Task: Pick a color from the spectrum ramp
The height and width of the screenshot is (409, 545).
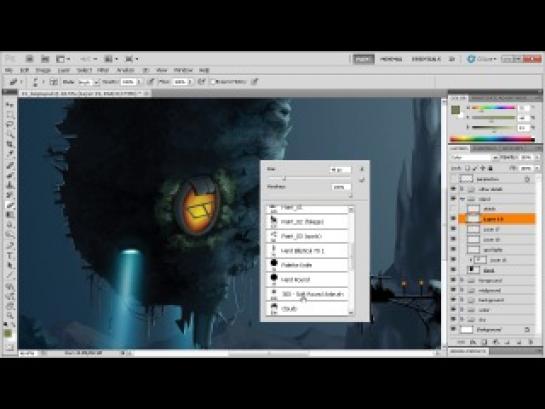Action: click(x=492, y=139)
